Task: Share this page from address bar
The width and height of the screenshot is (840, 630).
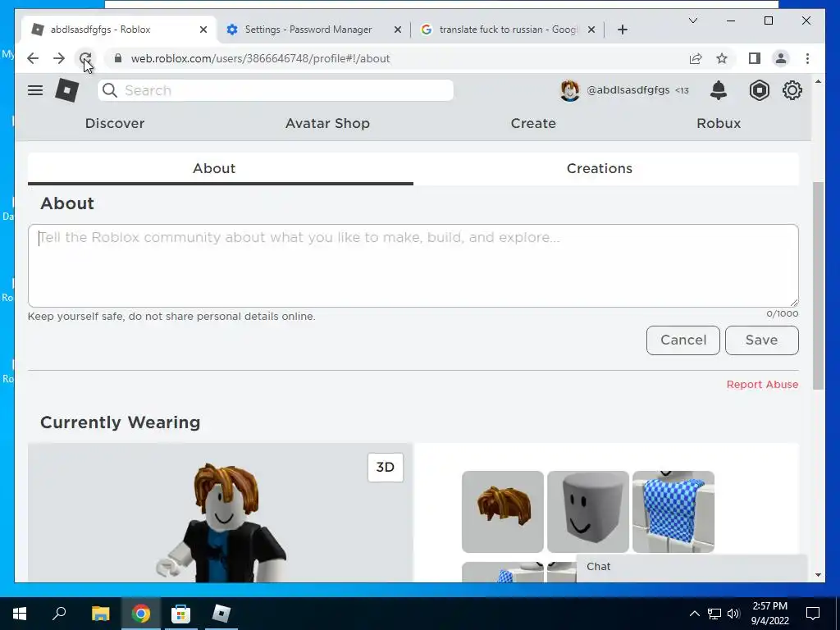Action: click(x=696, y=58)
